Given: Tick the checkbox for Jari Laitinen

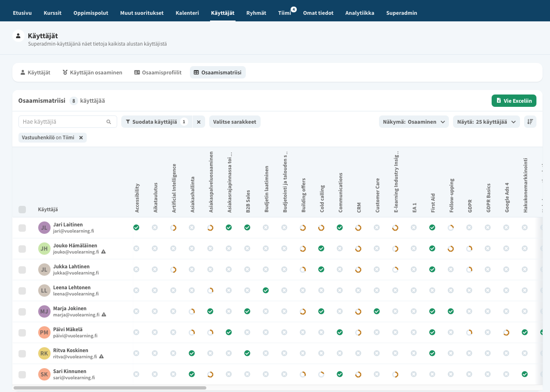Looking at the screenshot, I should tap(22, 228).
